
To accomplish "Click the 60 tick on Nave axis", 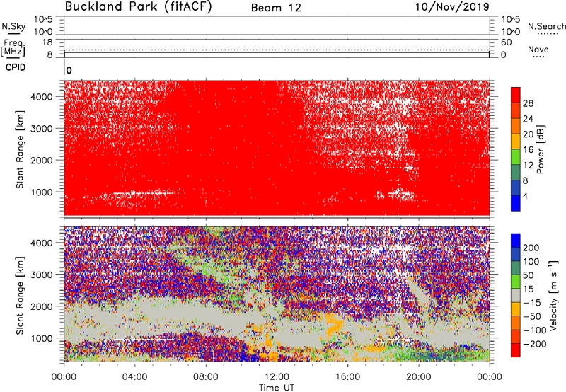I will pos(507,42).
